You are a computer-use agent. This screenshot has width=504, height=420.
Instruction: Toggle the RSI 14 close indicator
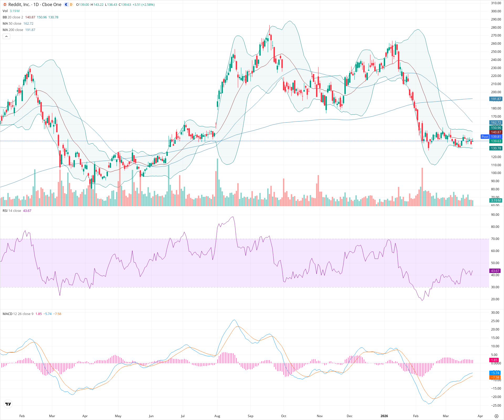[x=12, y=211]
